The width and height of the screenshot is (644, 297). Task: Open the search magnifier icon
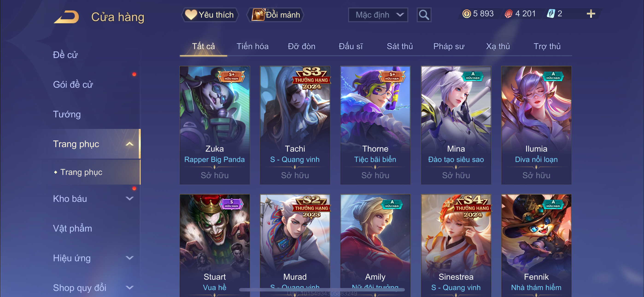(x=424, y=15)
